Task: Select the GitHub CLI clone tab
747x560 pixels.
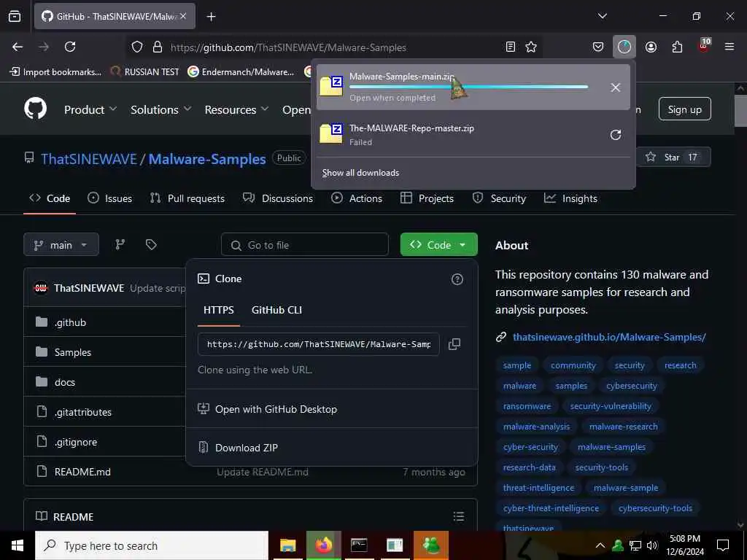Action: [x=276, y=310]
